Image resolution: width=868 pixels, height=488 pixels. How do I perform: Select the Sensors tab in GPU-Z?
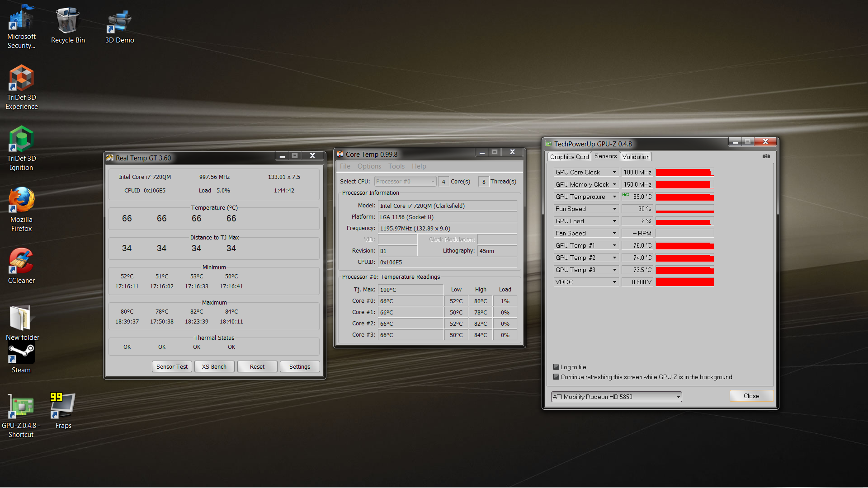tap(605, 156)
